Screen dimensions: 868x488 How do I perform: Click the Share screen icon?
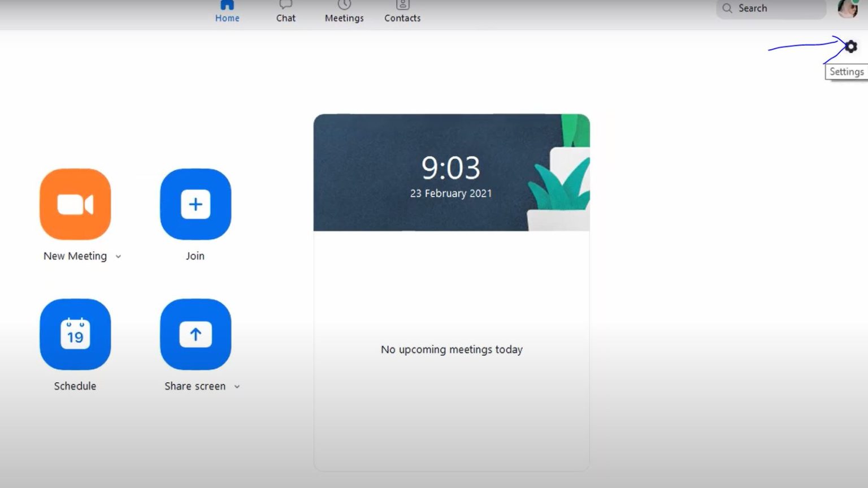195,334
